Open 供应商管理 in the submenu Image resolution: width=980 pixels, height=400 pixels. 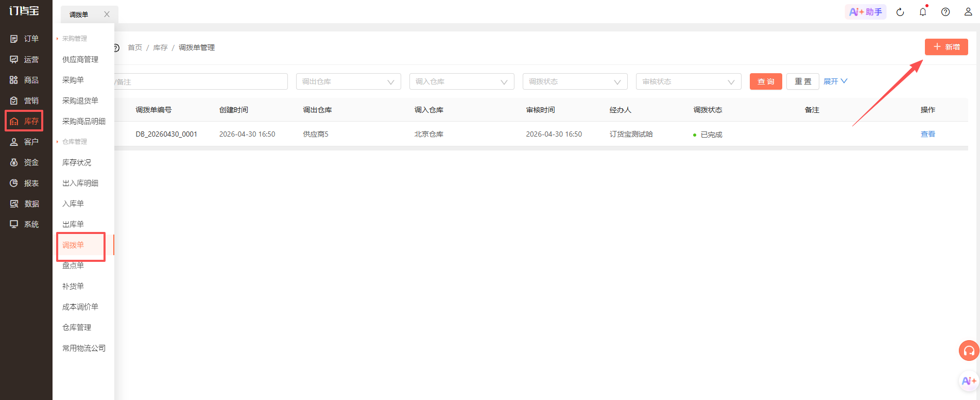point(80,59)
